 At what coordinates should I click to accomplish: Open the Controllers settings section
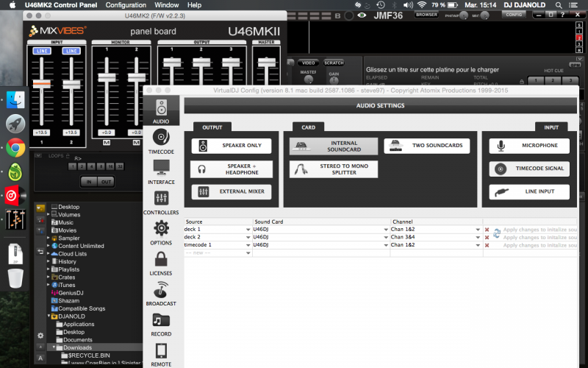click(161, 202)
